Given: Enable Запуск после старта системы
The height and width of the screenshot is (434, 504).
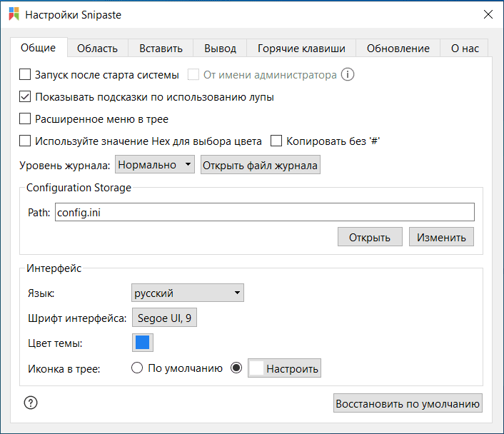Looking at the screenshot, I should tap(26, 75).
